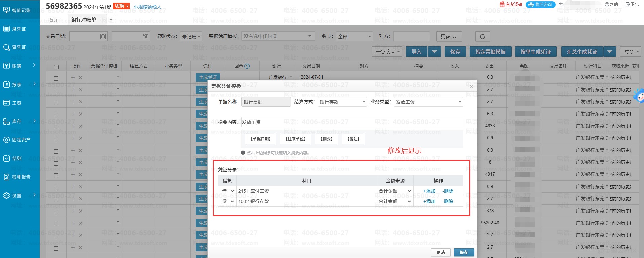Toggle the select-all checkbox in table header

tap(56, 67)
